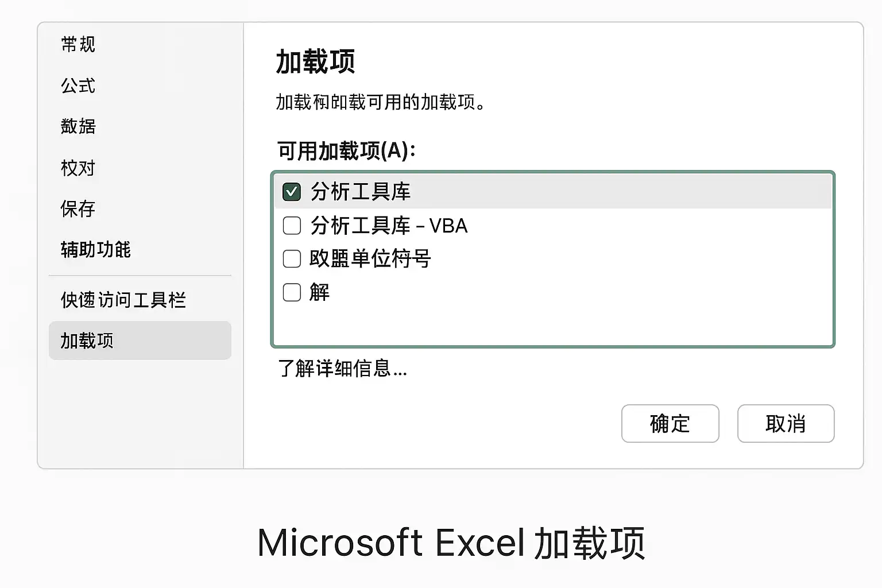Viewport: 882px width, 588px height.
Task: Open 快速访问工具栏 settings
Action: pyautogui.click(x=123, y=300)
